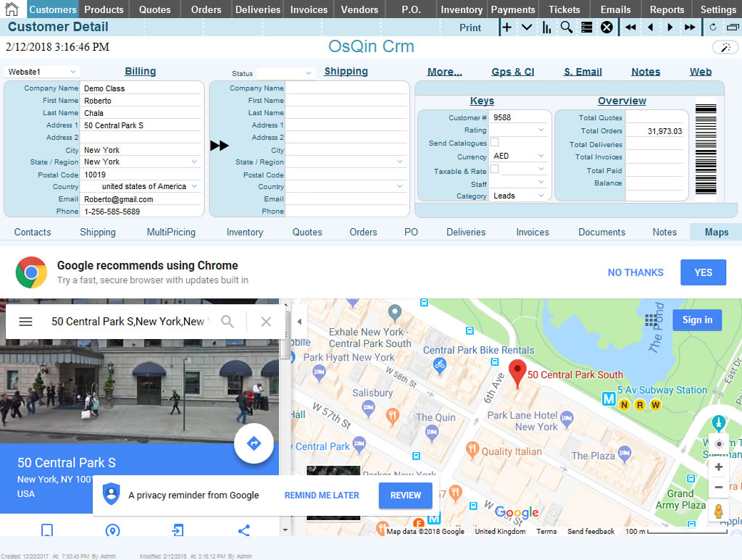Viewport: 742px width, 560px height.
Task: Open the Rating dropdown
Action: click(541, 130)
